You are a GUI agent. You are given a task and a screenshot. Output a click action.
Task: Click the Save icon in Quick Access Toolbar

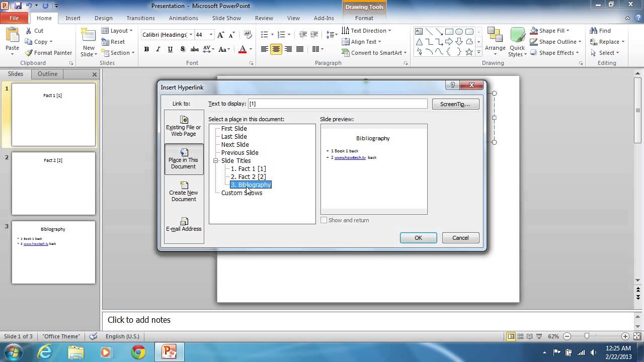18,6
